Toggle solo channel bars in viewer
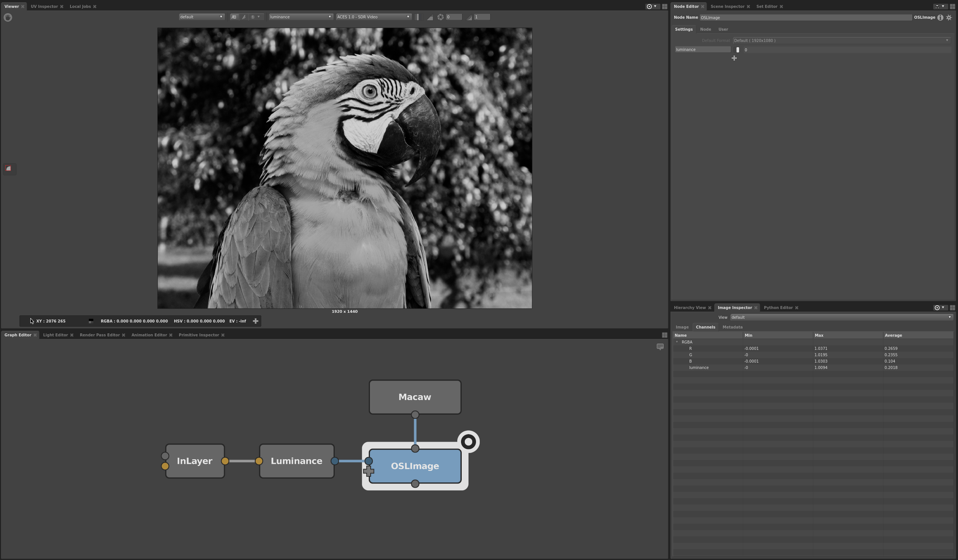This screenshot has height=560, width=958. [418, 17]
